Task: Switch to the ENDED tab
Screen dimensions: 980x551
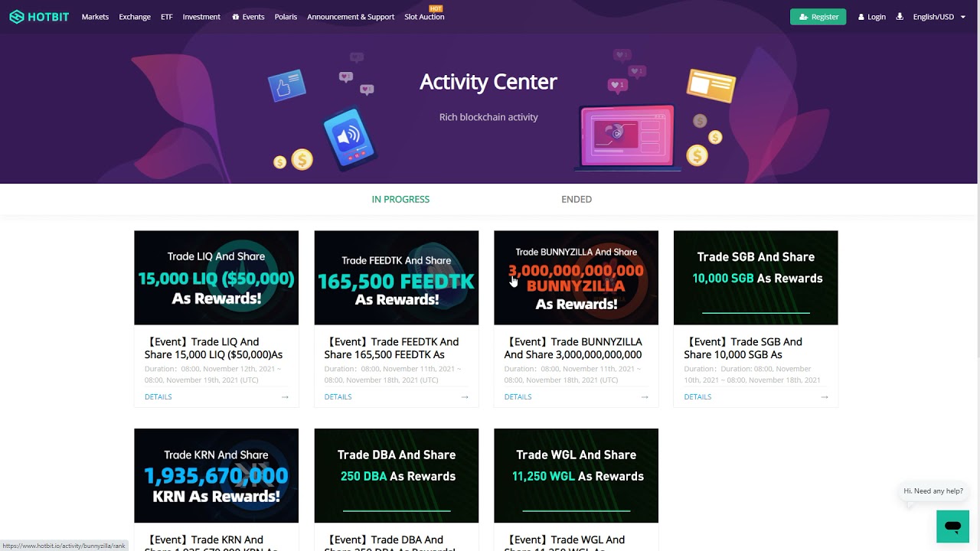Action: [577, 199]
